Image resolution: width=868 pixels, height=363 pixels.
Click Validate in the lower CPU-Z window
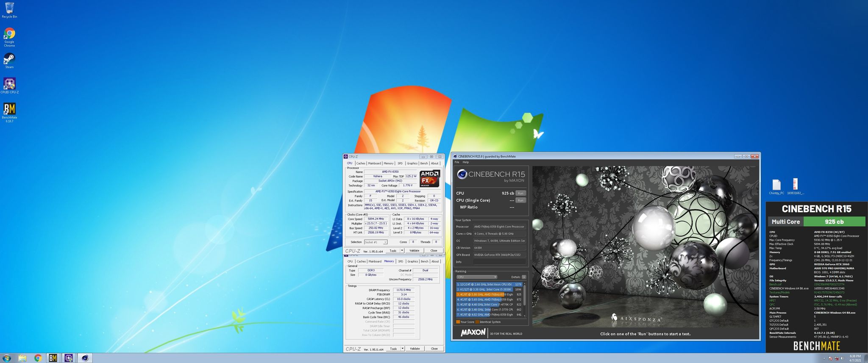(415, 349)
